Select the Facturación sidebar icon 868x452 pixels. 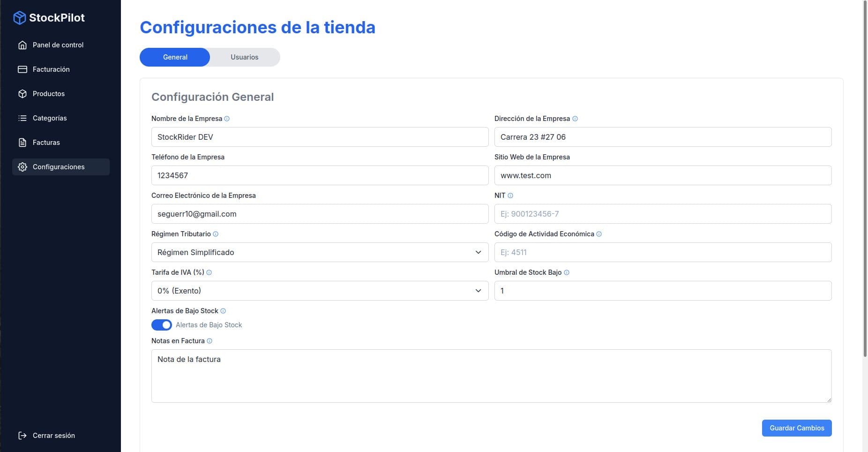coord(22,69)
